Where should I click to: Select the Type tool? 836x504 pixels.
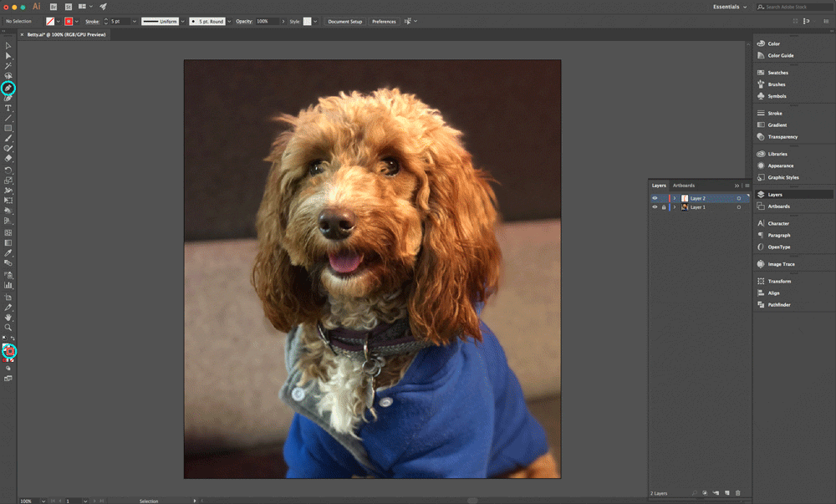[8, 108]
